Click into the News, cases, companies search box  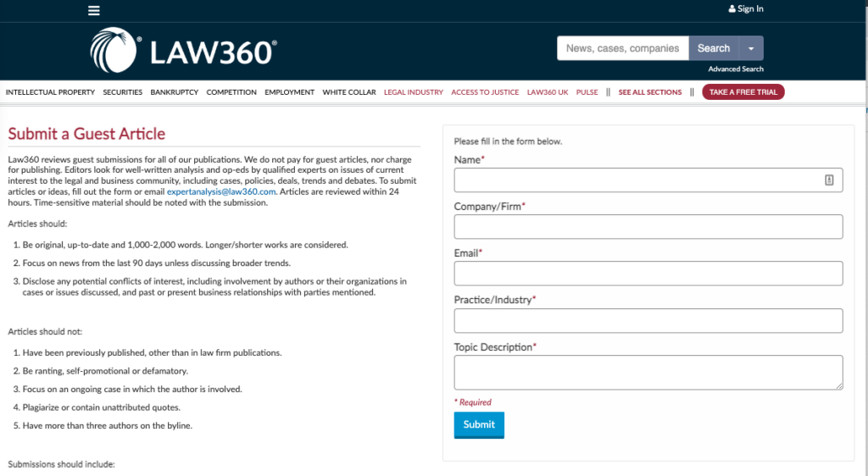(623, 48)
